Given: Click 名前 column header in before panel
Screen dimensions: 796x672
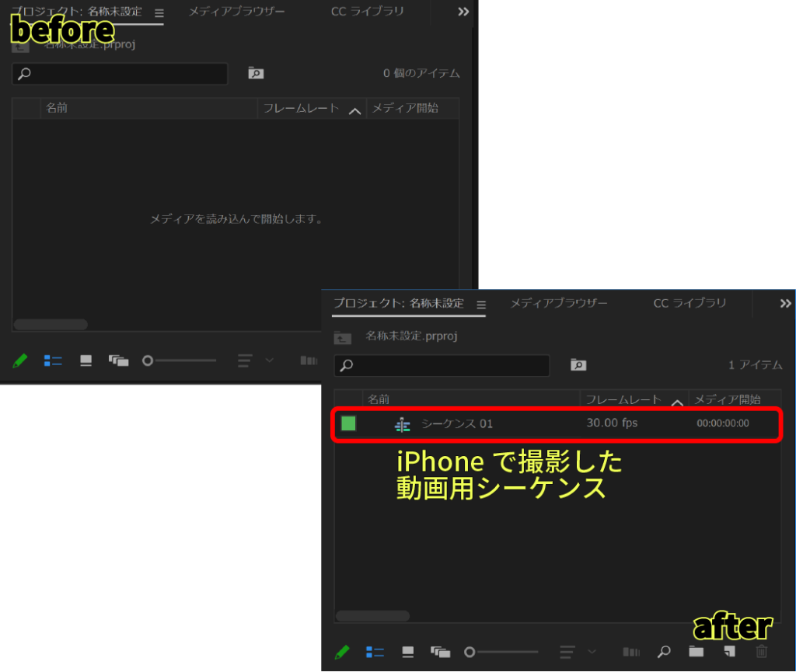Looking at the screenshot, I should [57, 108].
